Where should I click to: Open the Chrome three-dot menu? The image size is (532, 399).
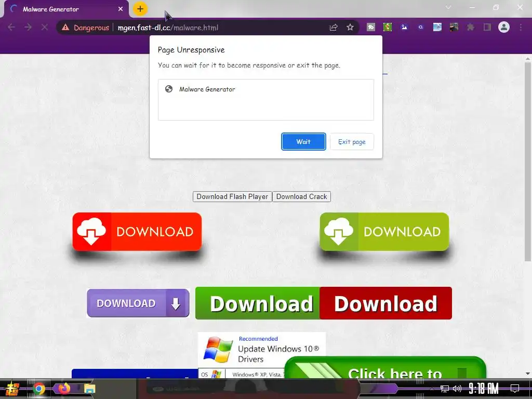521,27
